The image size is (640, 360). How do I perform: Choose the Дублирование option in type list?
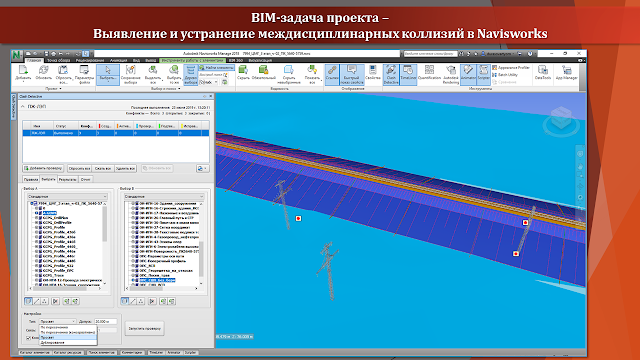pos(68,342)
